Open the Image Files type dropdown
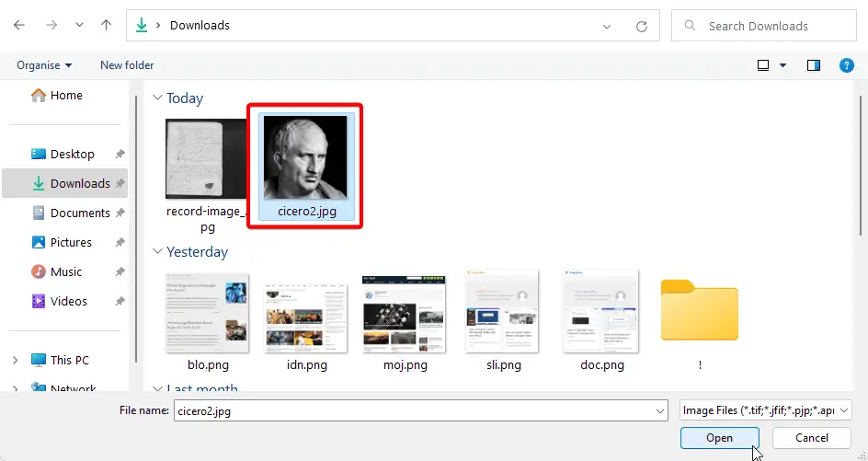868x461 pixels. (766, 410)
